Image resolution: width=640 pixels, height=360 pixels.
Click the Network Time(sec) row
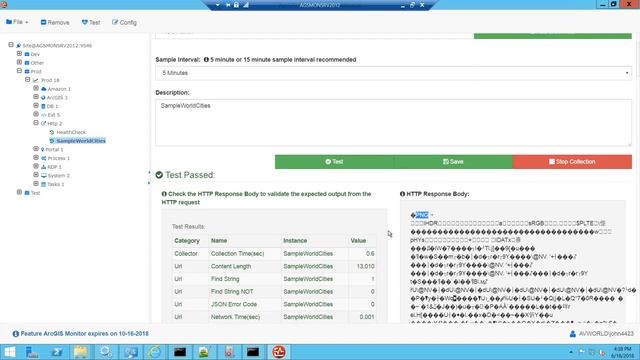coord(274,317)
